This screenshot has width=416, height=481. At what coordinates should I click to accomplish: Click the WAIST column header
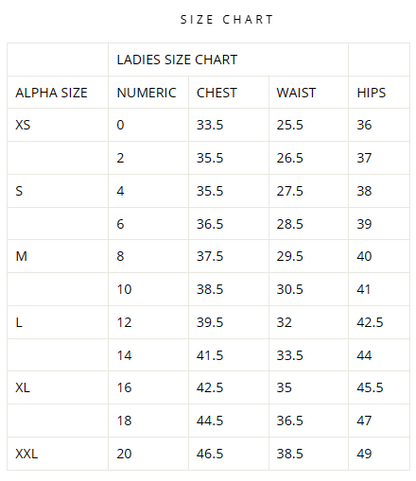tap(309, 92)
